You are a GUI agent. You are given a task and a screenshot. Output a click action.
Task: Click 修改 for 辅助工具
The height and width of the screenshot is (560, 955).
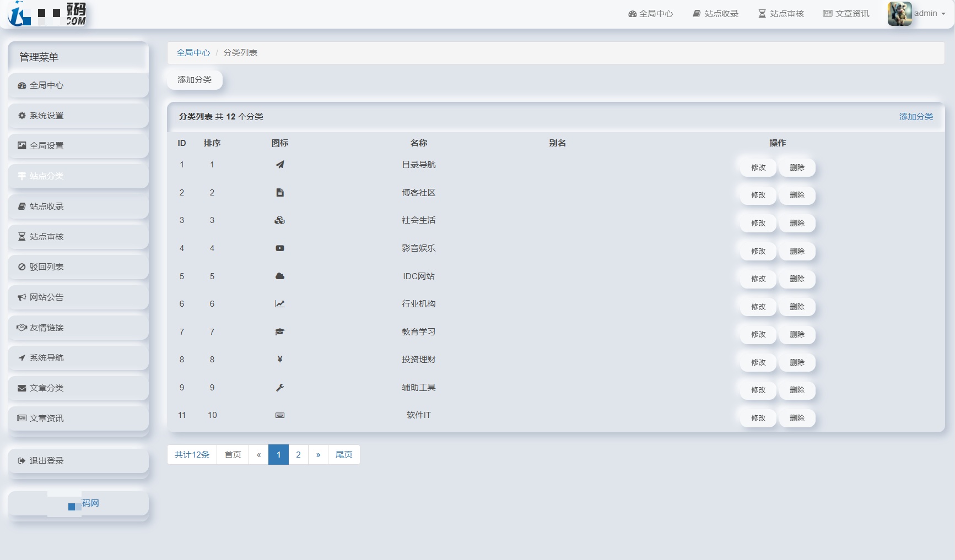tap(758, 390)
